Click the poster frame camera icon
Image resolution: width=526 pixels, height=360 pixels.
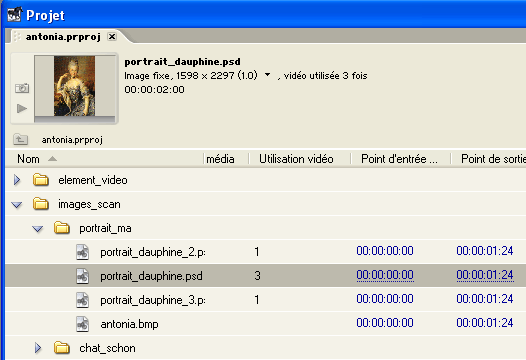22,88
